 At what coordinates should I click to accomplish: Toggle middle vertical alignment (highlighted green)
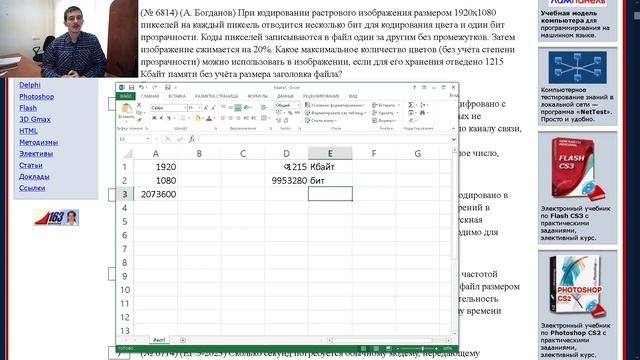pos(238,108)
